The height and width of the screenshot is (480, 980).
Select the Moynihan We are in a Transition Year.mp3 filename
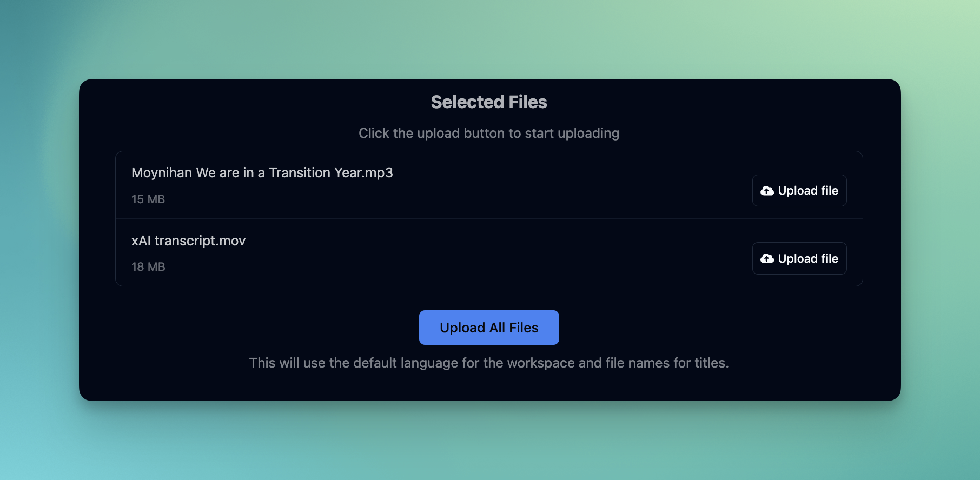(x=262, y=173)
